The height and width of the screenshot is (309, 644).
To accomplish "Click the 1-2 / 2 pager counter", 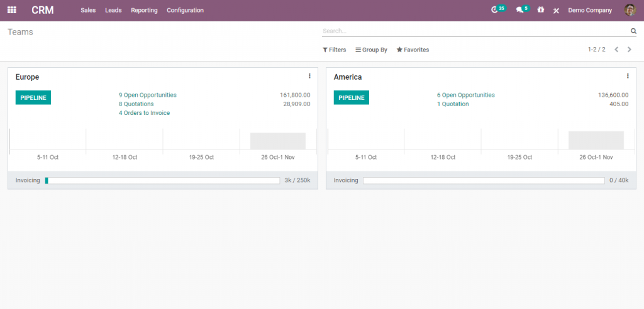I will tap(596, 49).
